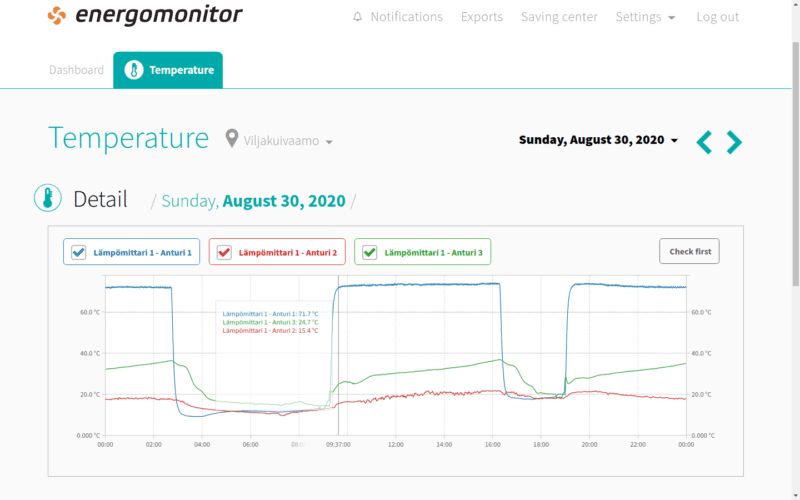Screen dimensions: 800x500
Task: Go to next day with right arrow
Action: tap(735, 142)
